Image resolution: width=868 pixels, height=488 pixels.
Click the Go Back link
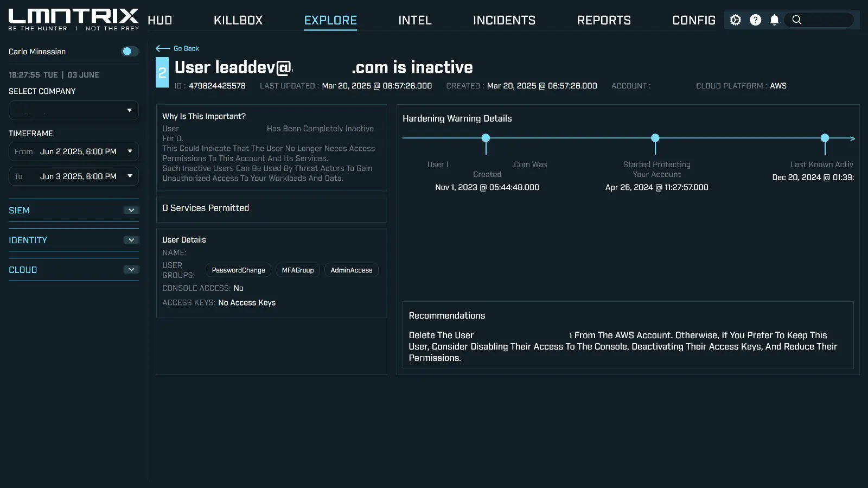coord(186,48)
